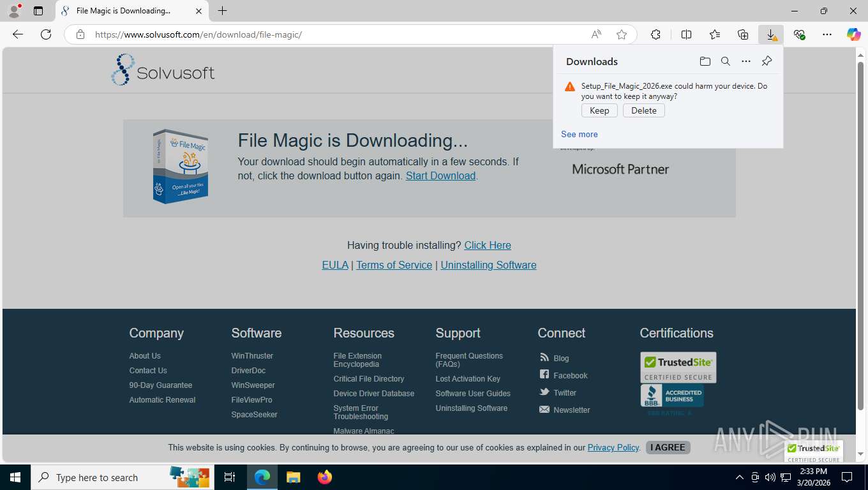The image size is (868, 490).
Task: Open the SpaceSeeker software link
Action: pos(254,415)
